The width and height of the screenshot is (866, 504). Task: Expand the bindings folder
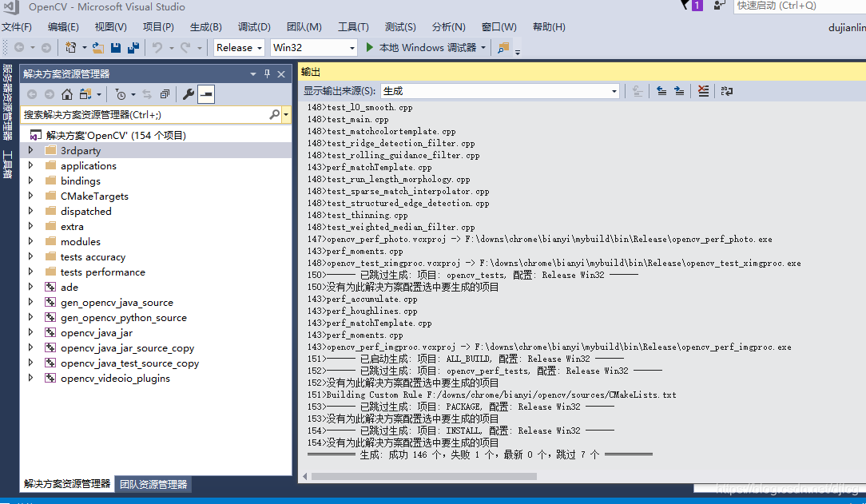pos(31,181)
